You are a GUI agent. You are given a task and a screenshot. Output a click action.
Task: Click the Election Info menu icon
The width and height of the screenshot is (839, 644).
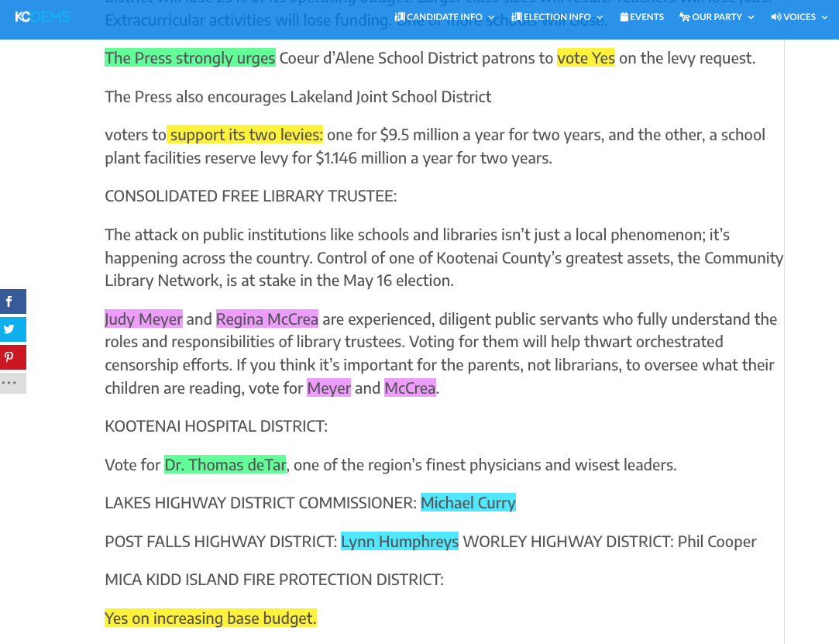coord(517,17)
